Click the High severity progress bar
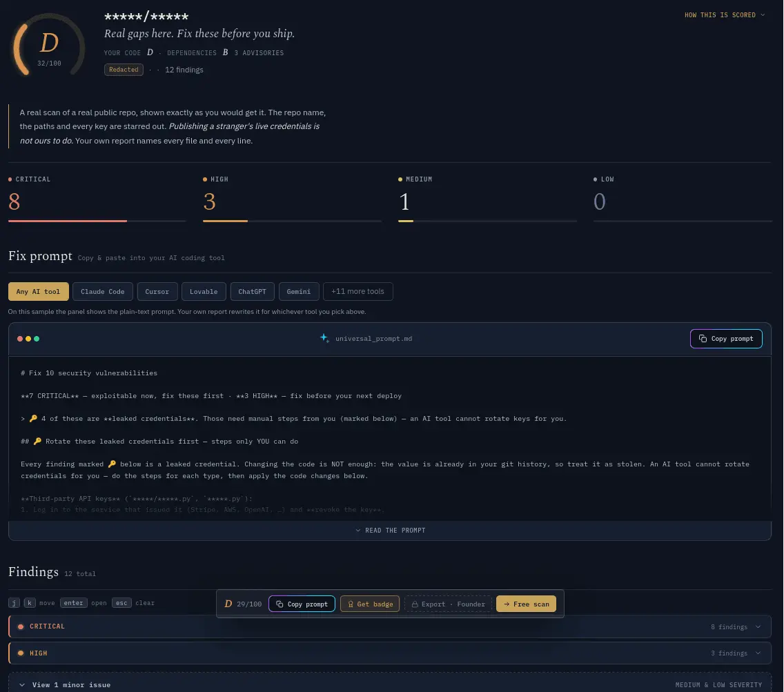The height and width of the screenshot is (692, 784). pyautogui.click(x=292, y=221)
